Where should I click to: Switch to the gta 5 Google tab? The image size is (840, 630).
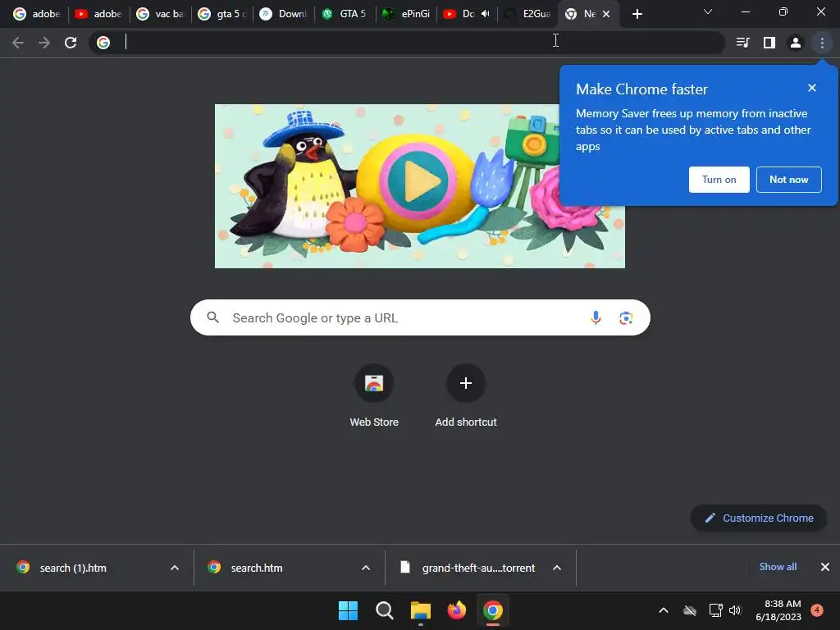pos(221,14)
